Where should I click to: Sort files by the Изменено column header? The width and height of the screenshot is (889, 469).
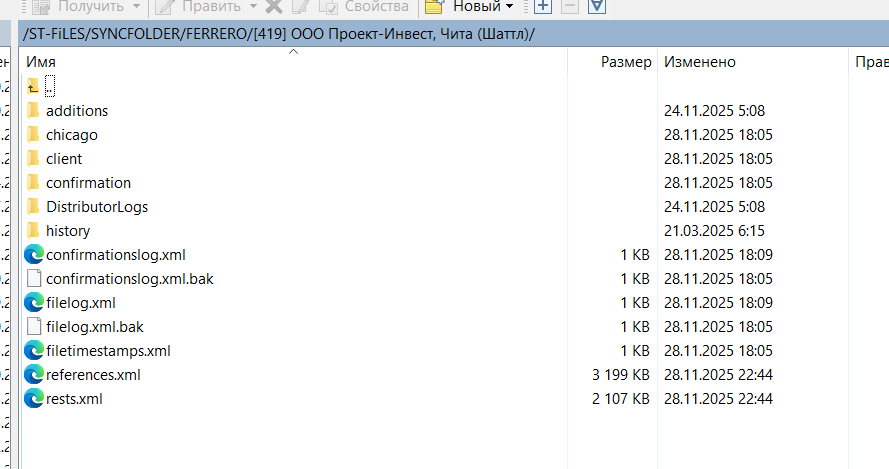(753, 61)
